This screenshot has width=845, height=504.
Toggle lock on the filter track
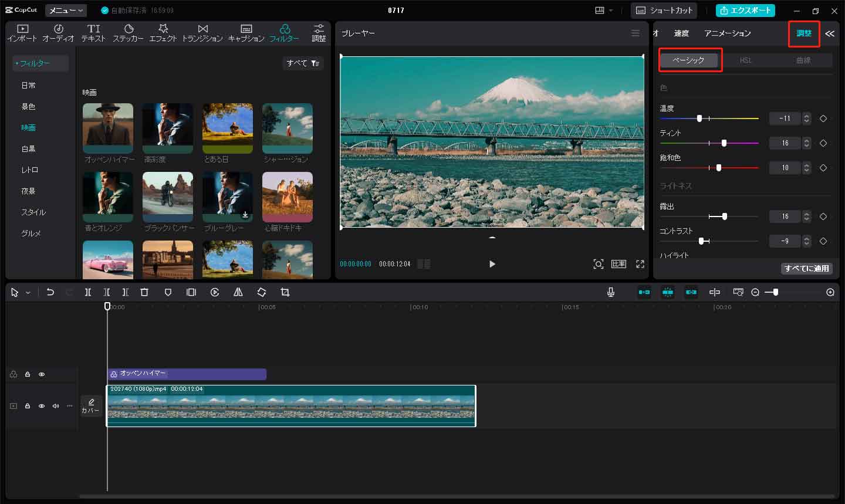tap(28, 374)
